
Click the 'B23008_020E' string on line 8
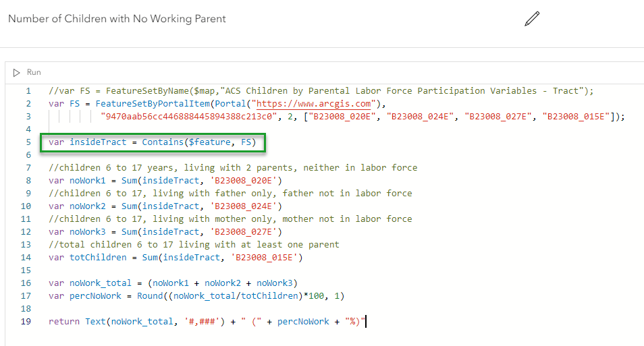pos(244,181)
